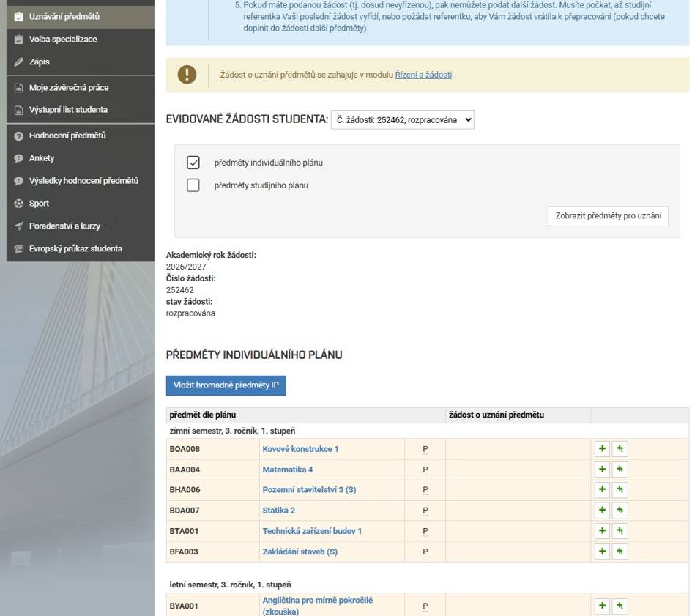This screenshot has width=692, height=616.
Task: Open the Zakládání staveb (S) link
Action: click(300, 552)
